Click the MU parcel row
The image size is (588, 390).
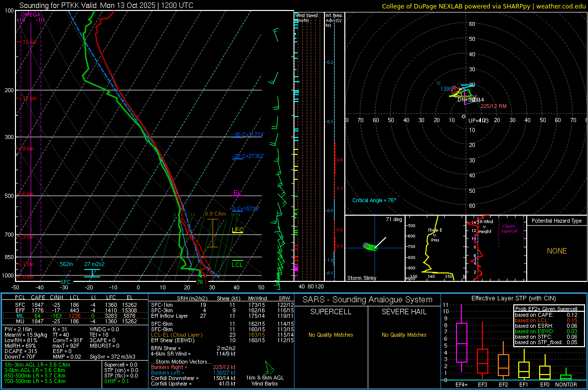[x=75, y=321]
